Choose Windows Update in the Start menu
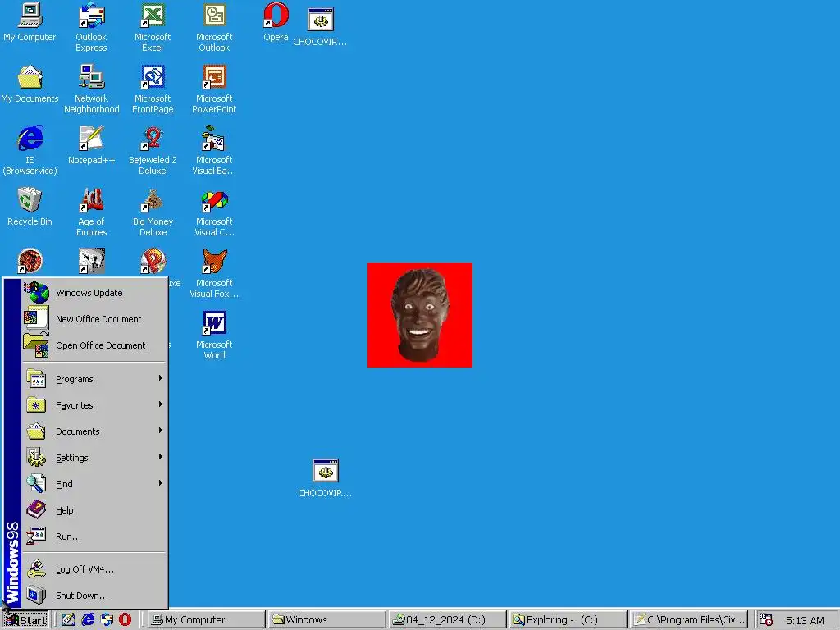Viewport: 840px width, 630px height. (x=94, y=293)
